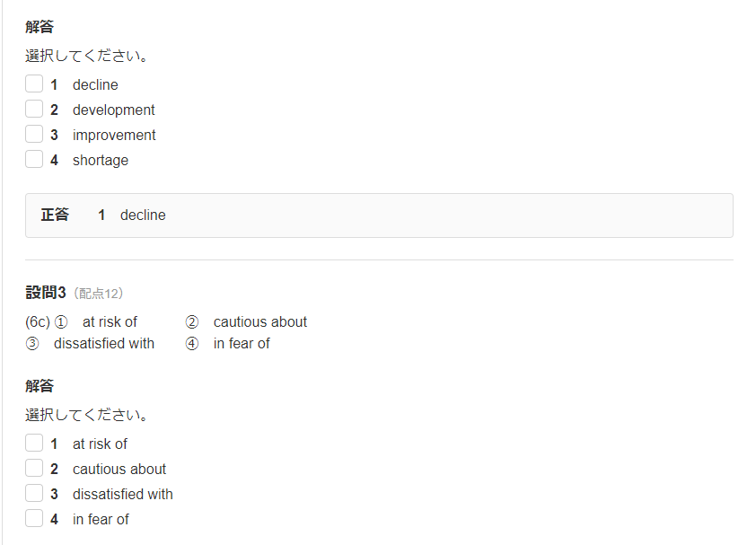This screenshot has height=545, width=756.
Task: Click the (6c) ① 'at risk of' choice text
Action: [109, 321]
